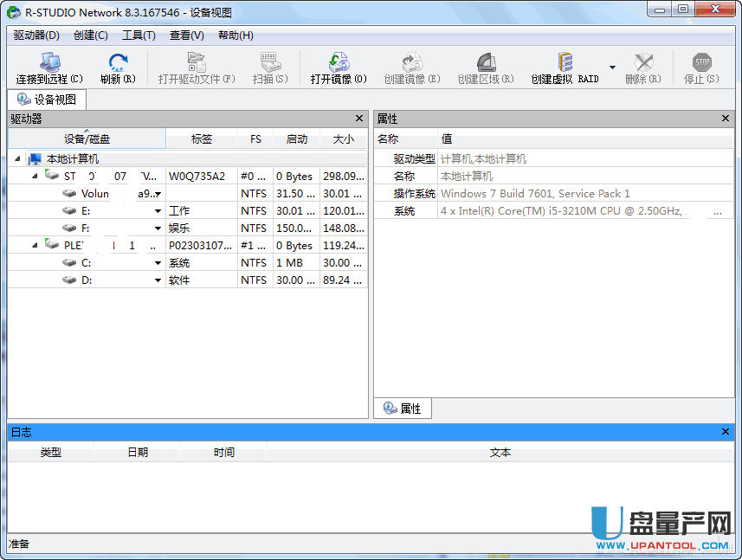Screen dimensions: 742x560
Task: Click the 创建虚拟 RAID icon
Action: [x=565, y=62]
